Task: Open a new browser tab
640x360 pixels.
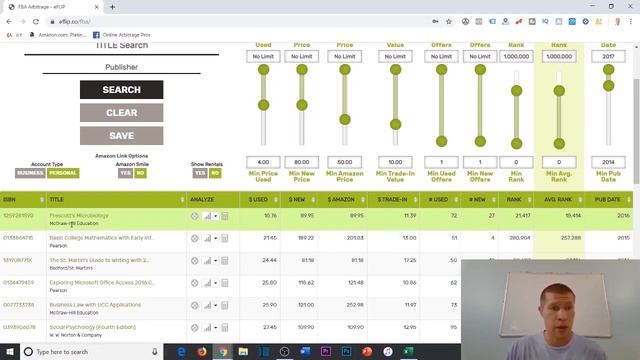Action: point(112,7)
